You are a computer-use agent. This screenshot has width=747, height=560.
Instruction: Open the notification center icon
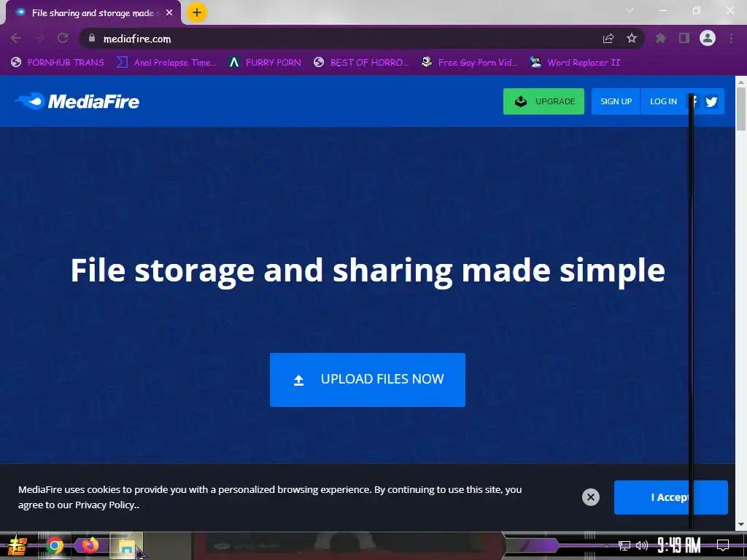(723, 545)
